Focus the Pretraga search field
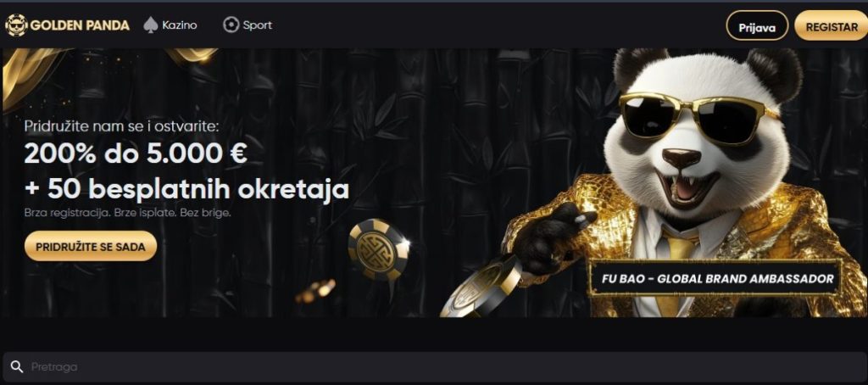Screen dimensions: 868x385 434,366
